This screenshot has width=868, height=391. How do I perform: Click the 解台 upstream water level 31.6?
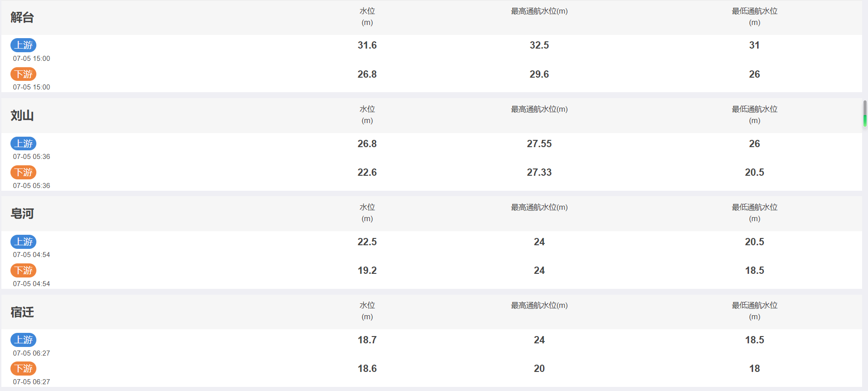[x=367, y=45]
